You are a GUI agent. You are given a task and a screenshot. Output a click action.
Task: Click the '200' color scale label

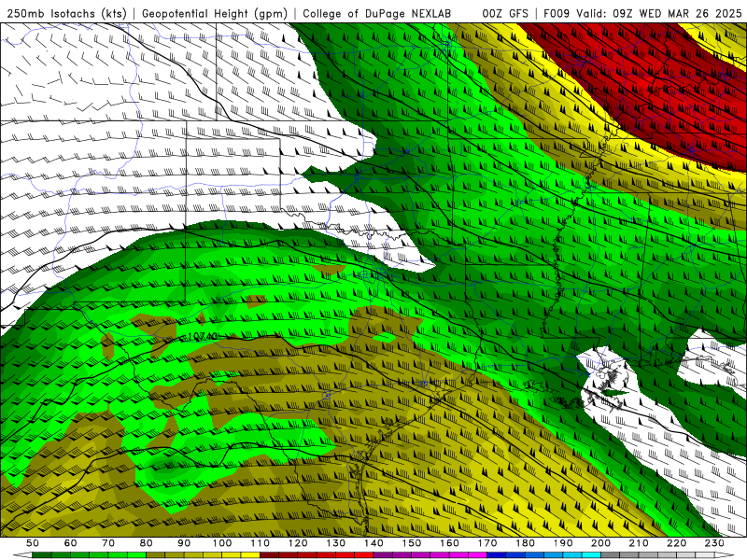pyautogui.click(x=600, y=543)
